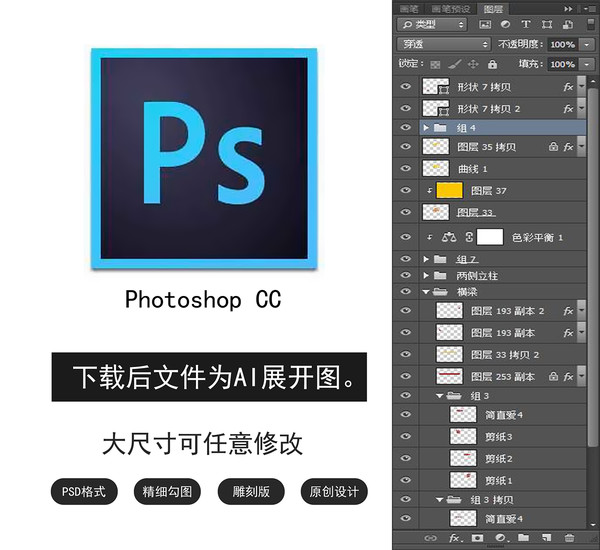The height and width of the screenshot is (550, 600).
Task: Filter layers by pixel layer icon
Action: (x=485, y=24)
